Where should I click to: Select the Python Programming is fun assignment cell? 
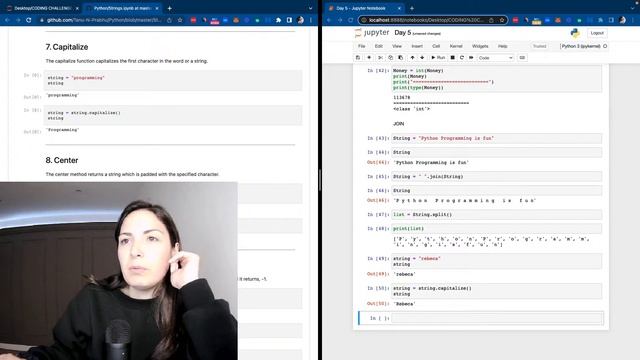(x=496, y=138)
